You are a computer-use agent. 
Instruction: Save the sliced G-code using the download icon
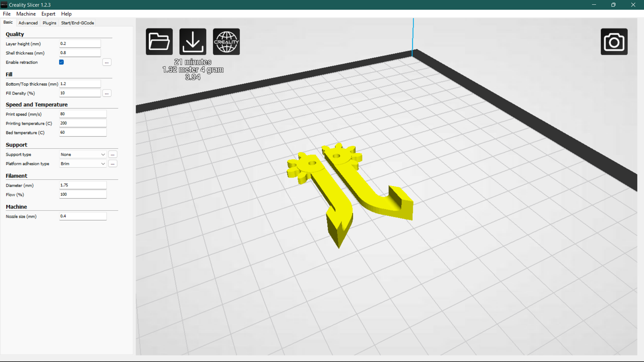(193, 41)
